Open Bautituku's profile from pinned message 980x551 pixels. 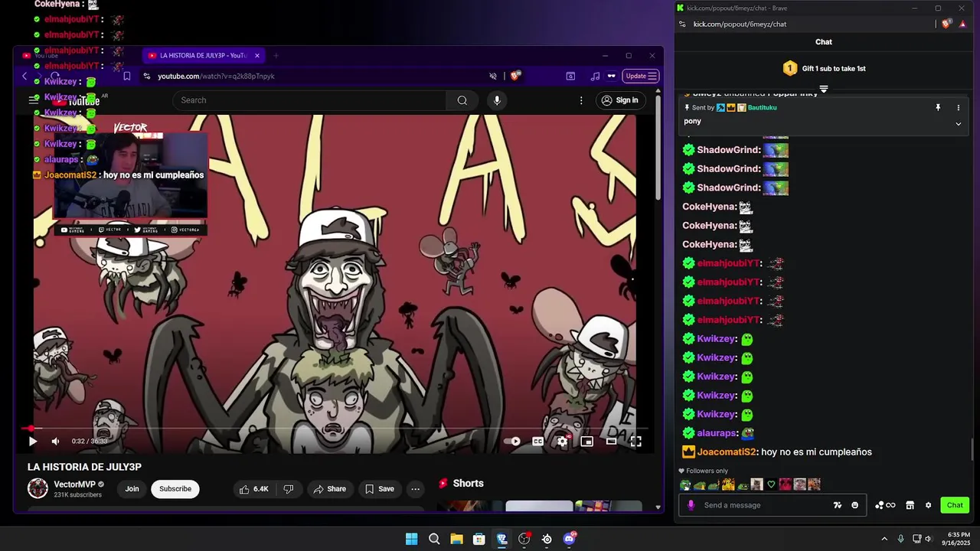(x=762, y=108)
